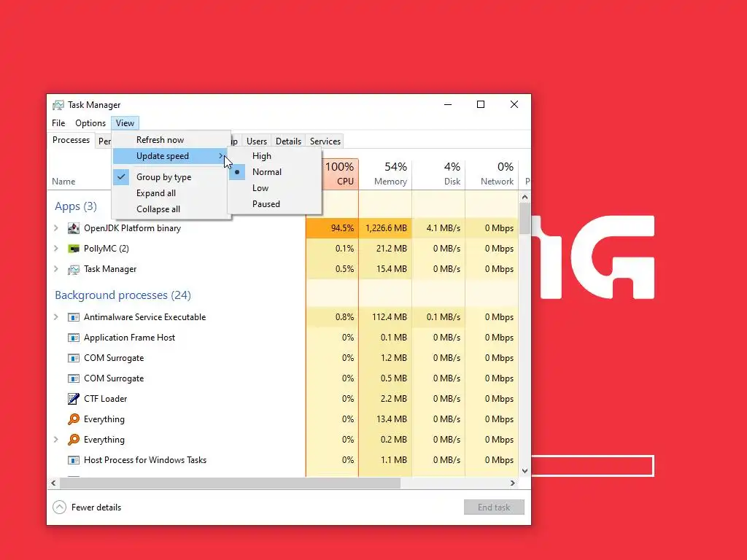
Task: Switch to the Services tab
Action: point(325,141)
